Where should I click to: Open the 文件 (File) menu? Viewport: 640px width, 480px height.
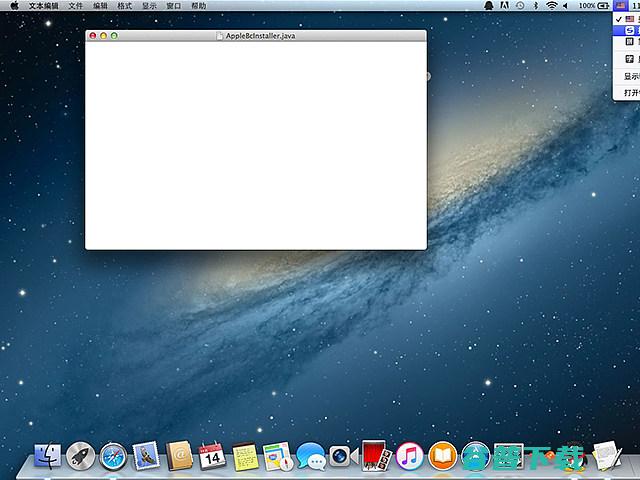76,6
